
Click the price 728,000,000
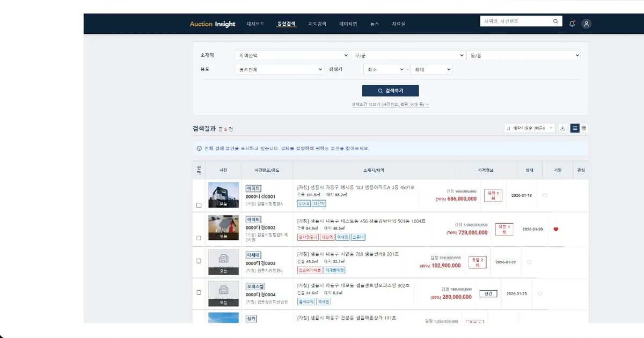point(473,232)
